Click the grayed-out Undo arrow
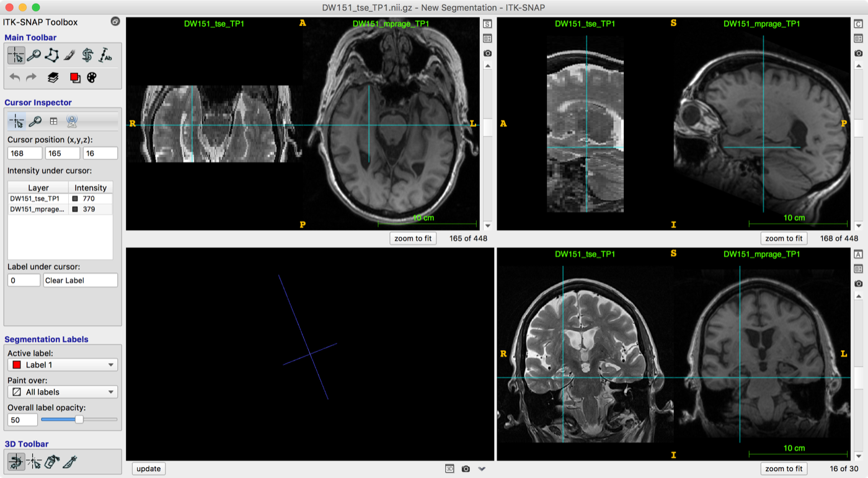The width and height of the screenshot is (868, 478). point(15,77)
